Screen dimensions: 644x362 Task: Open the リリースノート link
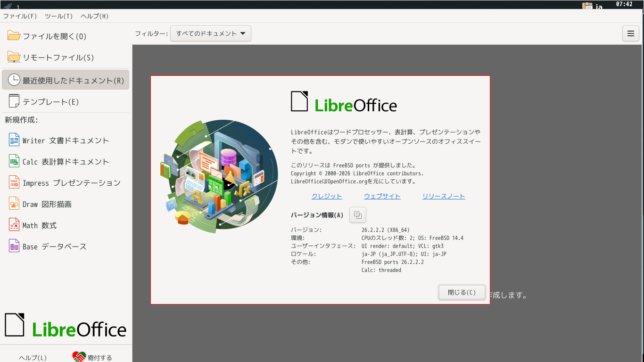pos(444,196)
